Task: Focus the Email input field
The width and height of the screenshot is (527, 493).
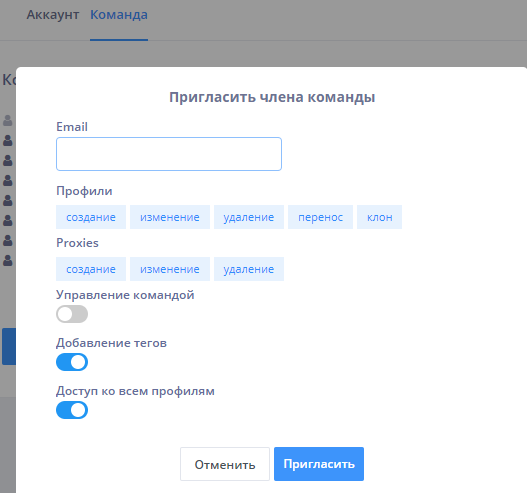Action: tap(169, 154)
